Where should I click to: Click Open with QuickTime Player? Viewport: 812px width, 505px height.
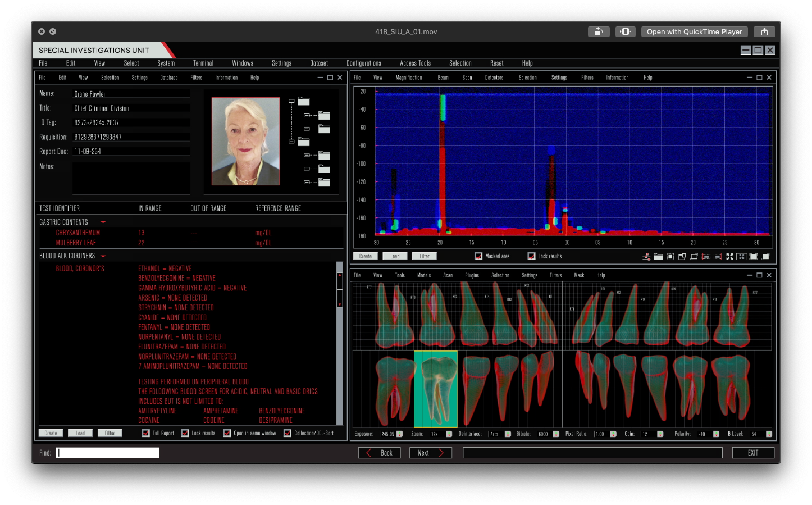[x=694, y=31]
